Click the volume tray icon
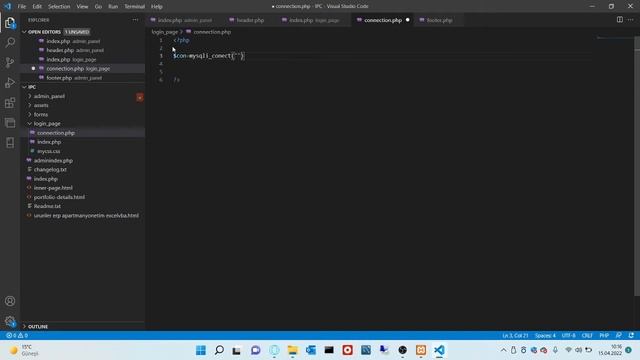The image size is (640, 360). 578,350
